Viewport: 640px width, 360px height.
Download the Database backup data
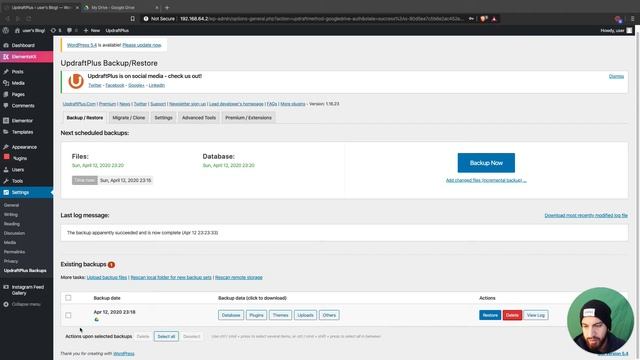click(231, 315)
